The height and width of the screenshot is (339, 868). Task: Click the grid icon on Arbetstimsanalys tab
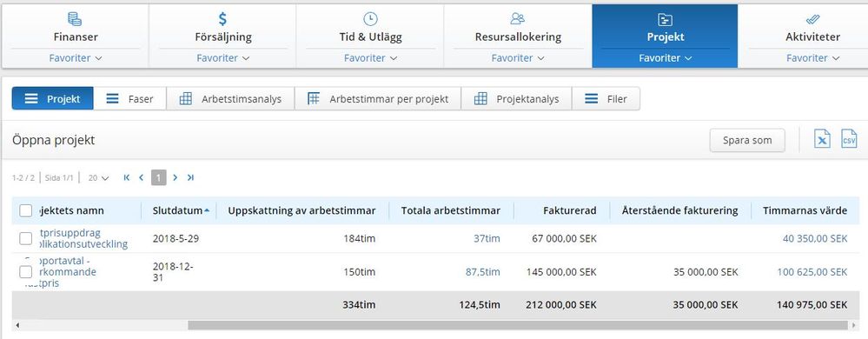(186, 99)
